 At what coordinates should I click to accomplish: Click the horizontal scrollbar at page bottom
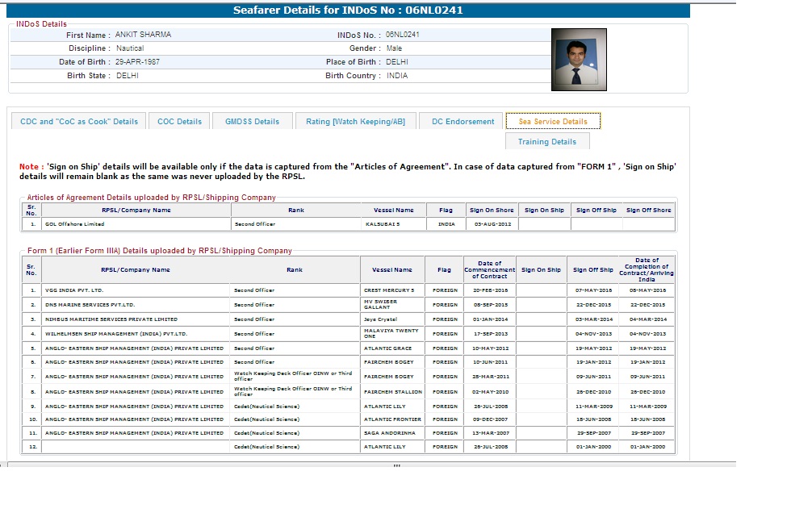click(x=396, y=465)
